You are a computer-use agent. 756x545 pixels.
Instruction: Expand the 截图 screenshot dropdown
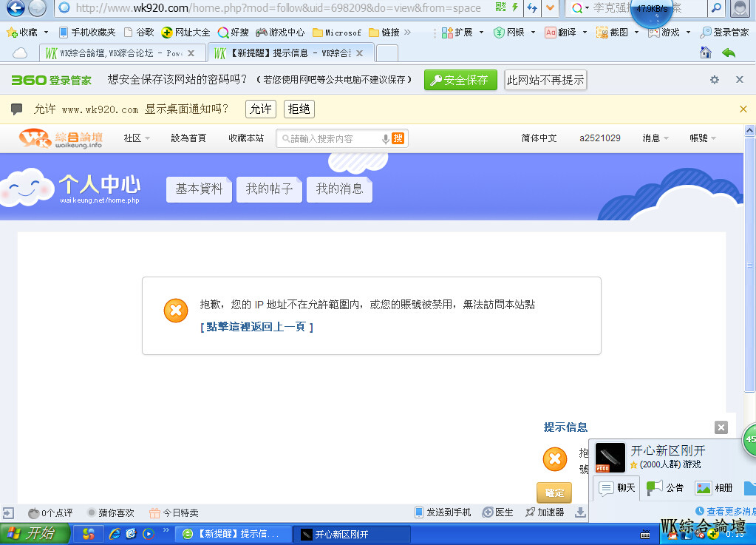tap(636, 33)
